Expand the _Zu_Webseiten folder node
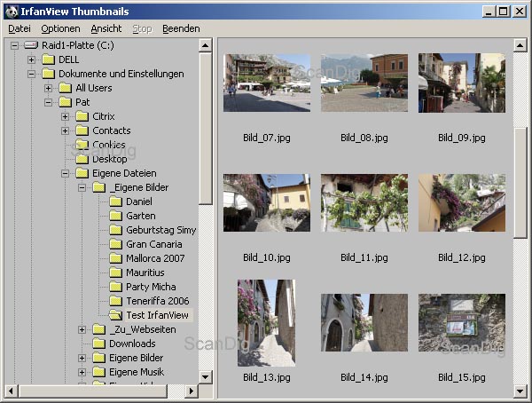Screen dimensions: 532x403 pyautogui.click(x=82, y=329)
